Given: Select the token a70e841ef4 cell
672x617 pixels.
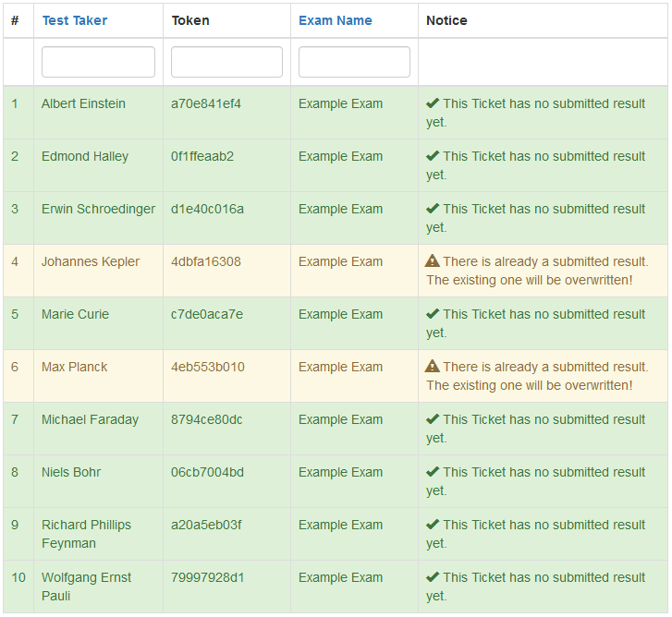Looking at the screenshot, I should pos(226,113).
